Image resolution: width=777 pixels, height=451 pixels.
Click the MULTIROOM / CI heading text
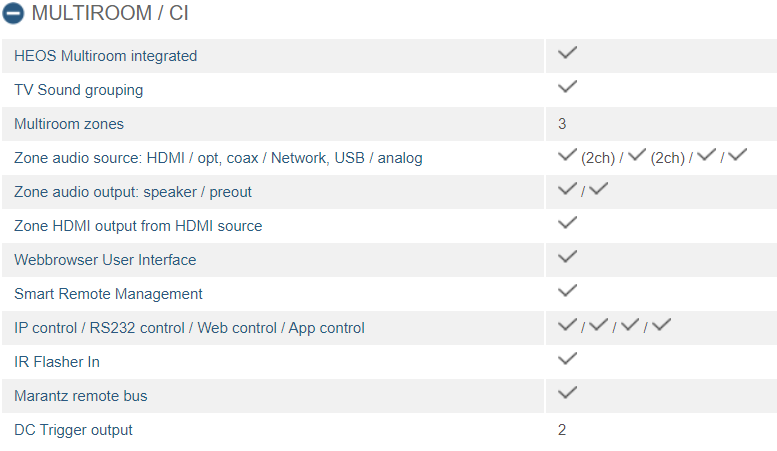tap(110, 13)
